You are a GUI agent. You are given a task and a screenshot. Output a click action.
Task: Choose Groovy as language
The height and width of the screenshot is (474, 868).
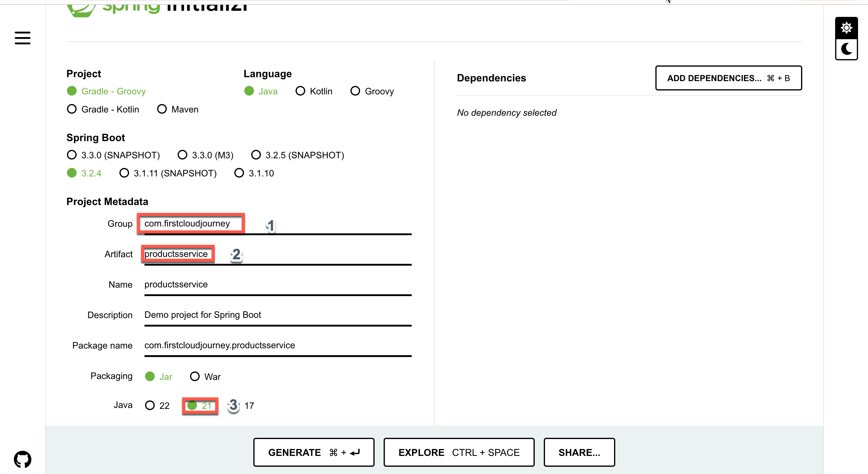point(372,91)
